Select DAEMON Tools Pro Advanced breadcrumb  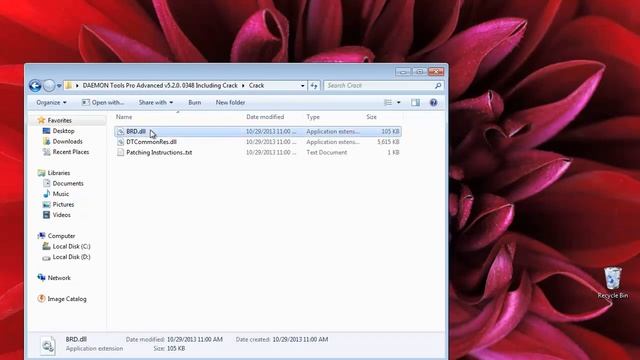(160, 85)
